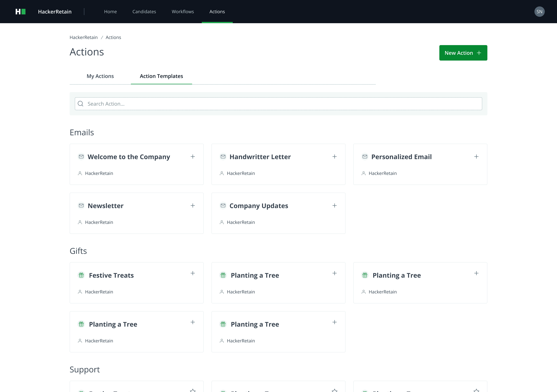Viewport: 557px width, 392px height.
Task: Click the person icon on Company Updates card
Action: 222,222
